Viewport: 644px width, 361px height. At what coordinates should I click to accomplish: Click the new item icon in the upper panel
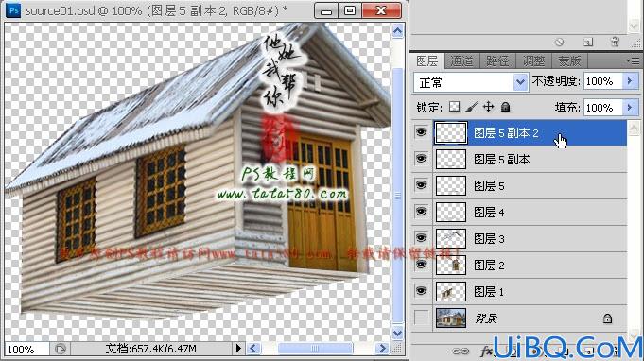pyautogui.click(x=587, y=42)
